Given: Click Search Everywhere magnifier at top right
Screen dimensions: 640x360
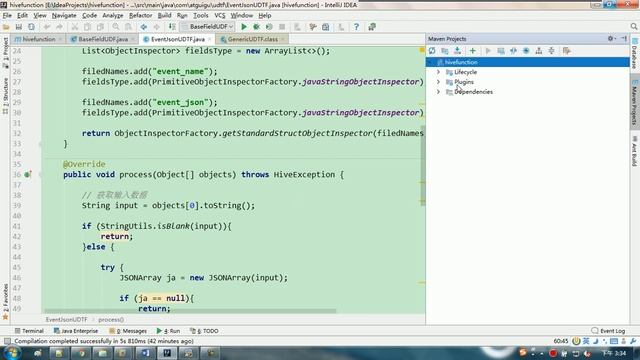Looking at the screenshot, I should (x=633, y=27).
